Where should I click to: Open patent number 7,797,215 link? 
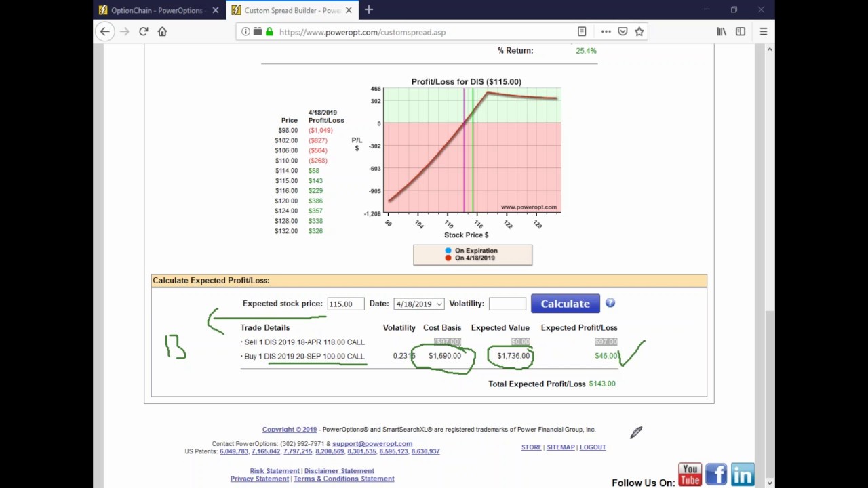(298, 451)
